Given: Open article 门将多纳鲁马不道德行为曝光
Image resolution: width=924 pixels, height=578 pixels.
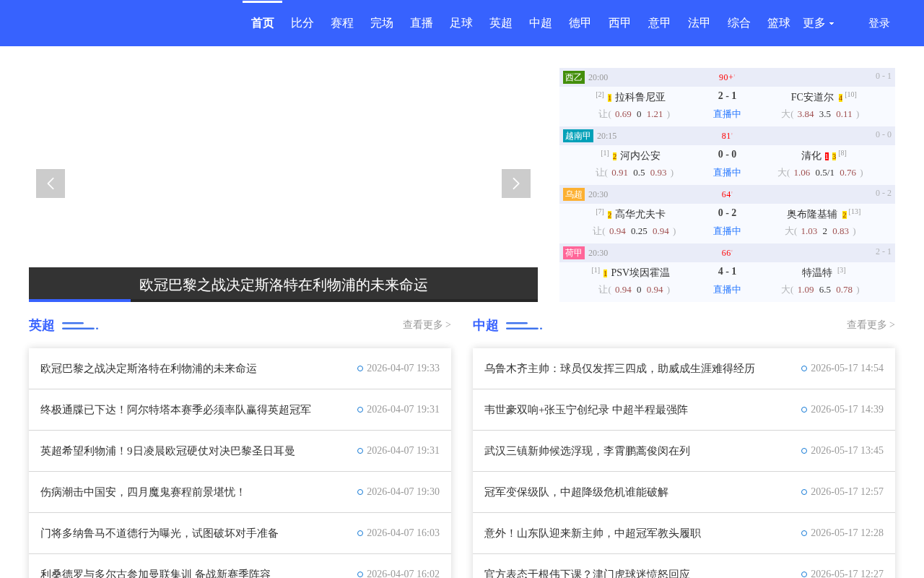Looking at the screenshot, I should point(160,533).
